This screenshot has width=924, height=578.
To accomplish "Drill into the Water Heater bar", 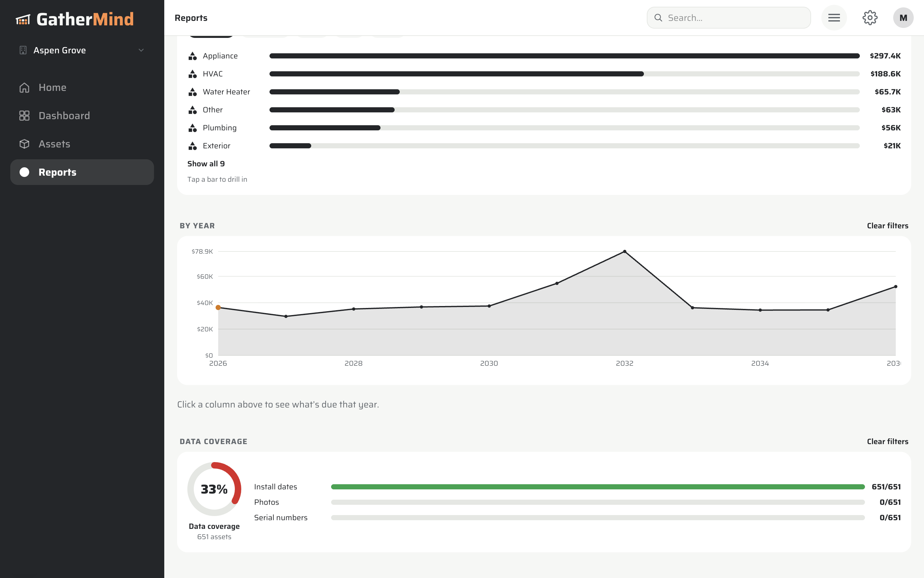I will [x=564, y=92].
